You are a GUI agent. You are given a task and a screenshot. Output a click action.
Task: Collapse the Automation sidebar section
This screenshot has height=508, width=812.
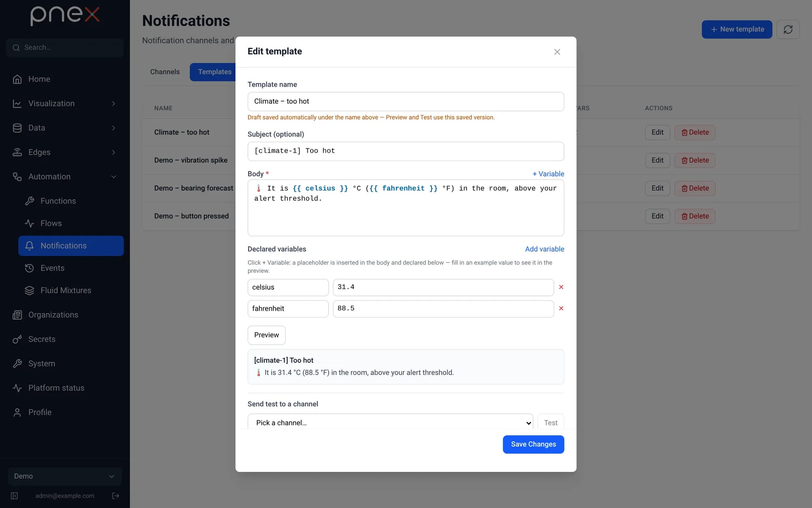point(65,177)
